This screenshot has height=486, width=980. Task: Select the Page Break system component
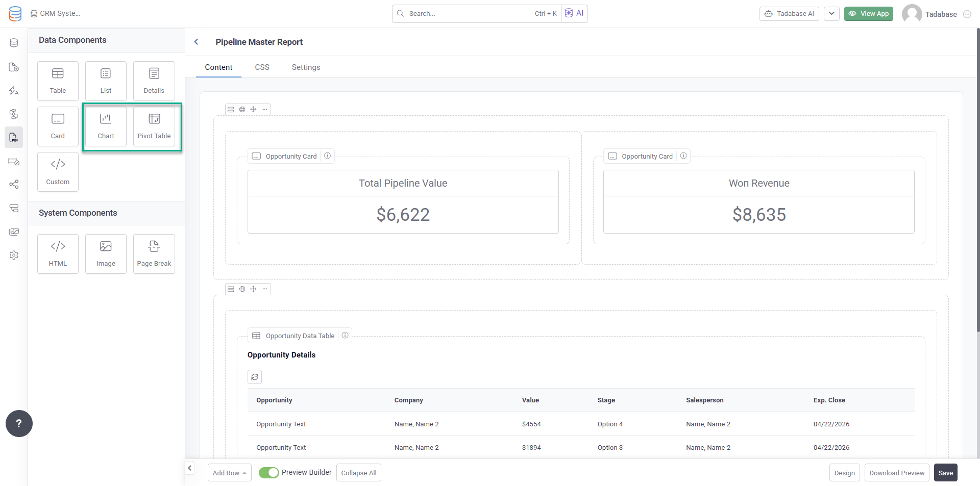click(154, 253)
